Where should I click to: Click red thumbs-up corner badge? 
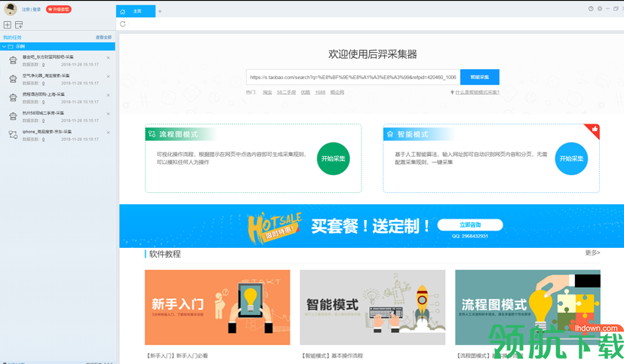tap(593, 130)
